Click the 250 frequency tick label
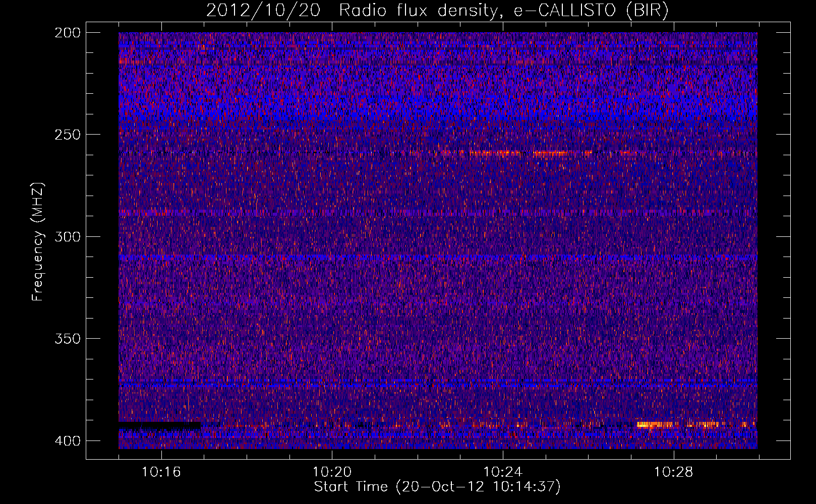Screen dimensions: 816x504 (68, 135)
